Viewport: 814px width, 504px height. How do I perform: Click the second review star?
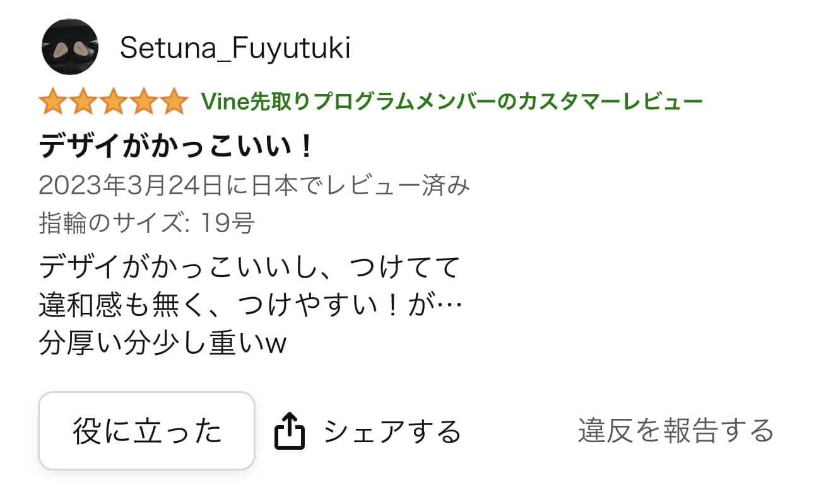click(83, 102)
